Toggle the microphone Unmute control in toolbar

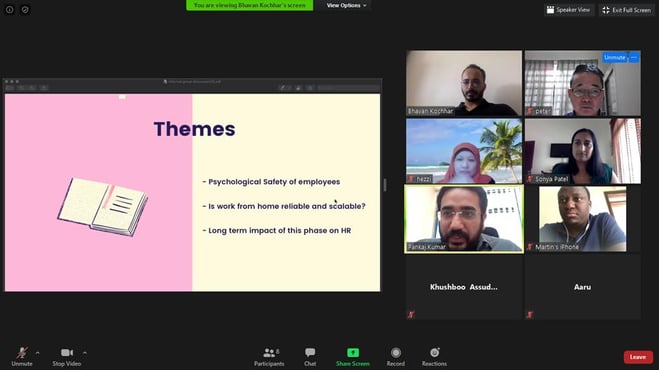click(x=22, y=357)
